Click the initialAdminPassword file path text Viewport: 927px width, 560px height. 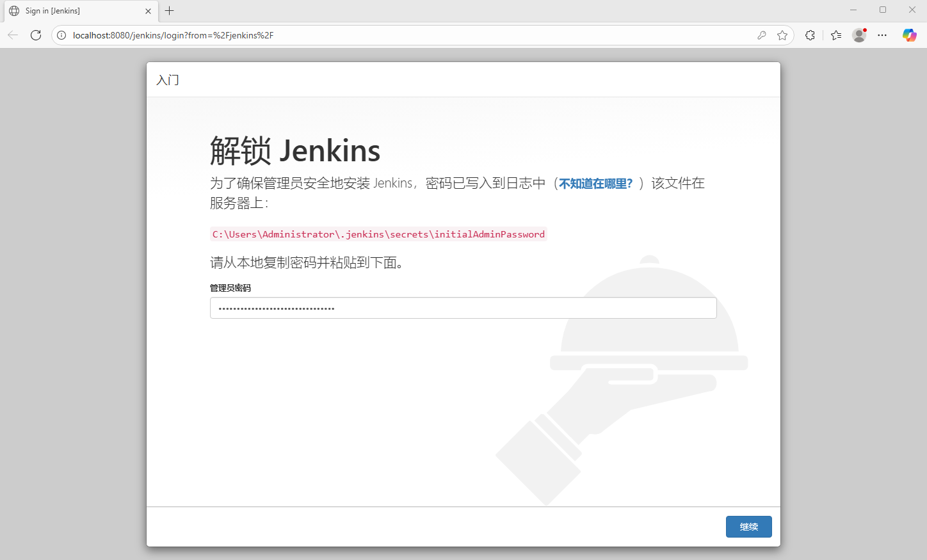point(378,234)
